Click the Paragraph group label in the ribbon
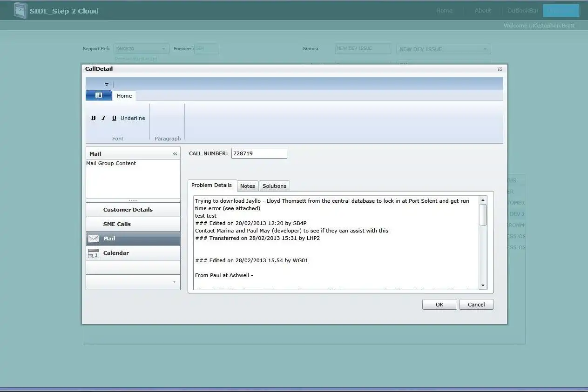 (168, 139)
